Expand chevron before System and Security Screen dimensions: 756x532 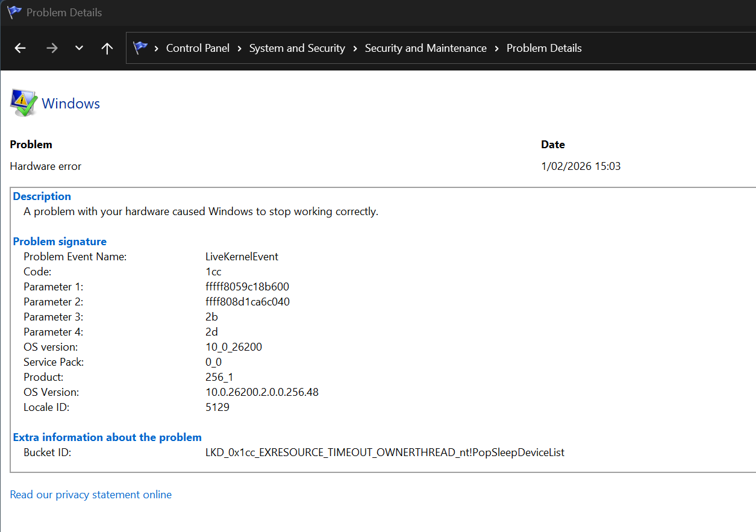pyautogui.click(x=240, y=48)
